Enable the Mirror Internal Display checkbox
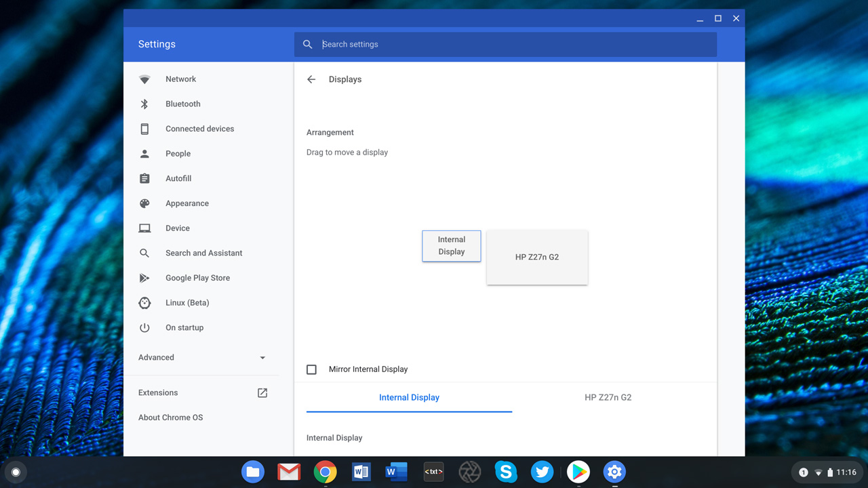 [311, 369]
